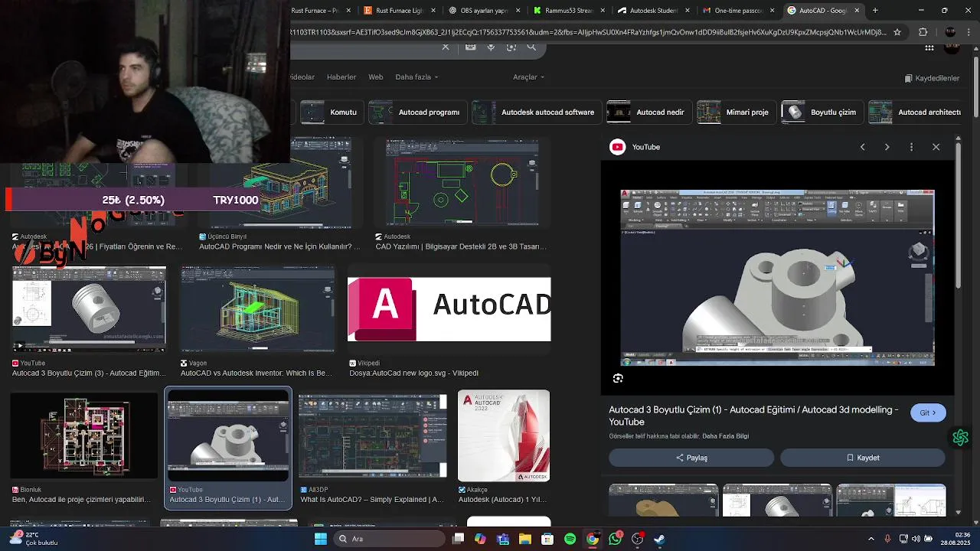Image resolution: width=980 pixels, height=551 pixels.
Task: Submit search using the magnifier icon
Action: [x=531, y=47]
